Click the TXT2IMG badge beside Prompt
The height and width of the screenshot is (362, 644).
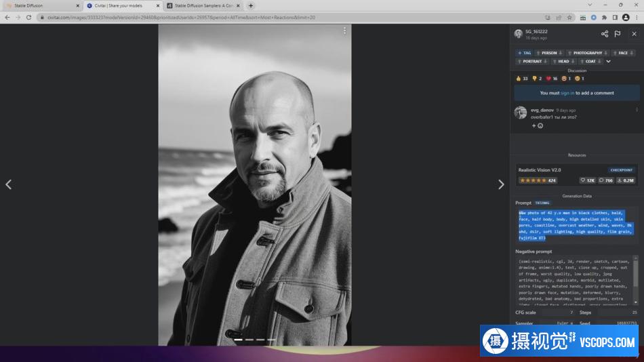(x=542, y=203)
